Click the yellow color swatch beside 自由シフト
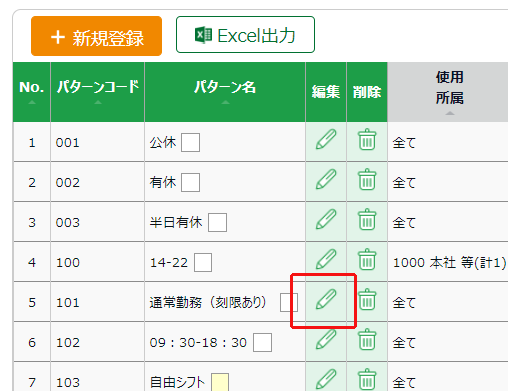Screen dimensions: 508x391 220,382
